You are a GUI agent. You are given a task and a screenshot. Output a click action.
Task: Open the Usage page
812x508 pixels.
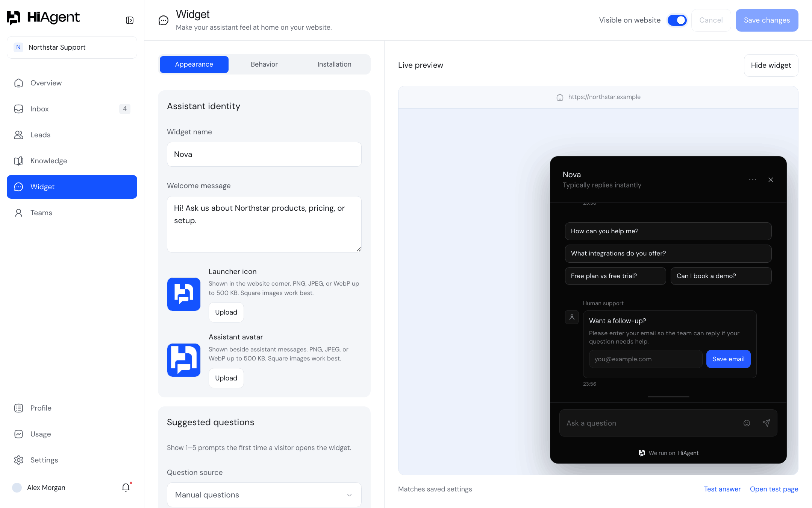72,434
